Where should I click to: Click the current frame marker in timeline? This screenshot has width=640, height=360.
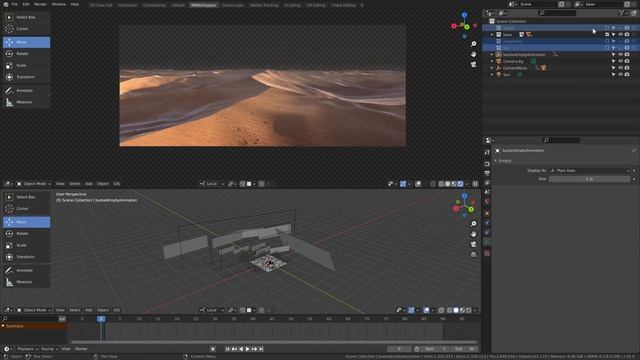(x=101, y=319)
